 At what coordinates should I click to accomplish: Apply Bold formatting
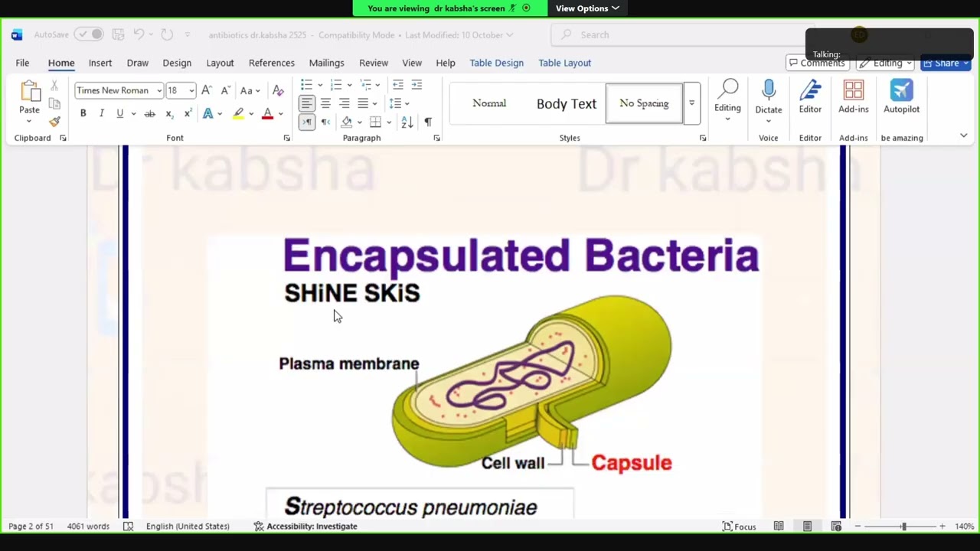coord(83,113)
